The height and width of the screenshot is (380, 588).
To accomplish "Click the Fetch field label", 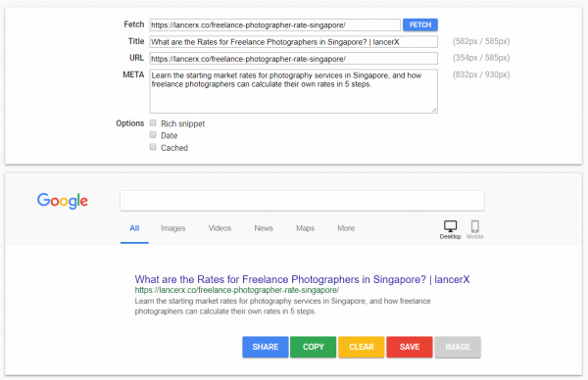I will [134, 24].
